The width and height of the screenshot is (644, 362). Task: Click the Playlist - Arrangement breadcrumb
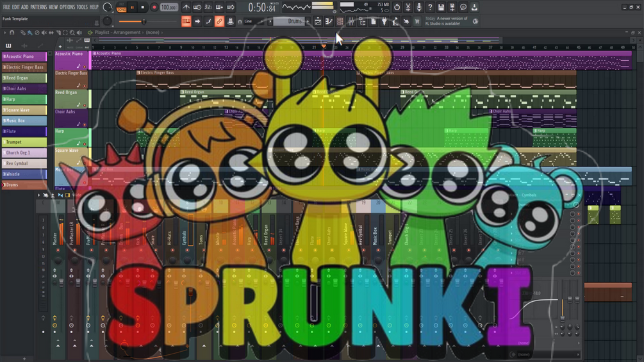118,33
